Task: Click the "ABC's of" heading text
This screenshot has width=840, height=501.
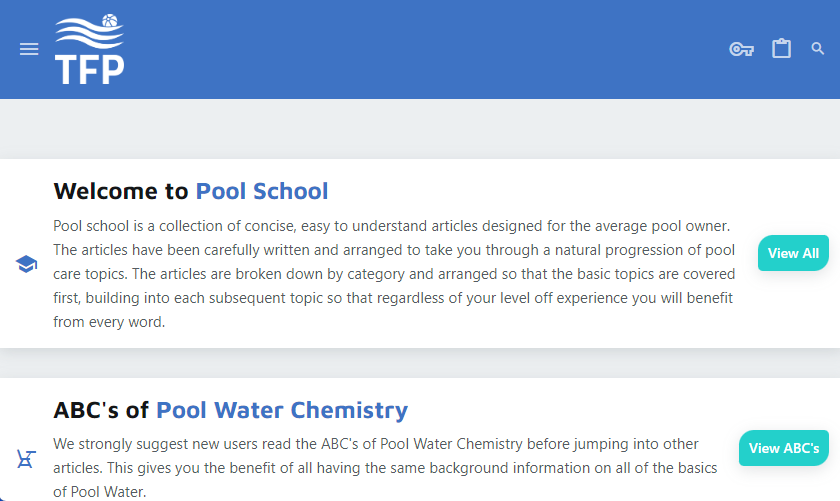Action: 101,410
